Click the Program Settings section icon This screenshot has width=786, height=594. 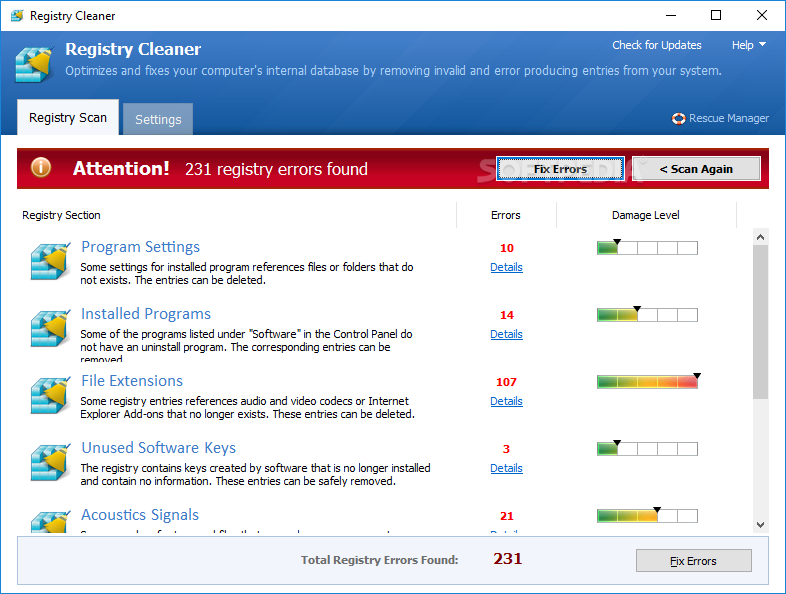point(50,261)
